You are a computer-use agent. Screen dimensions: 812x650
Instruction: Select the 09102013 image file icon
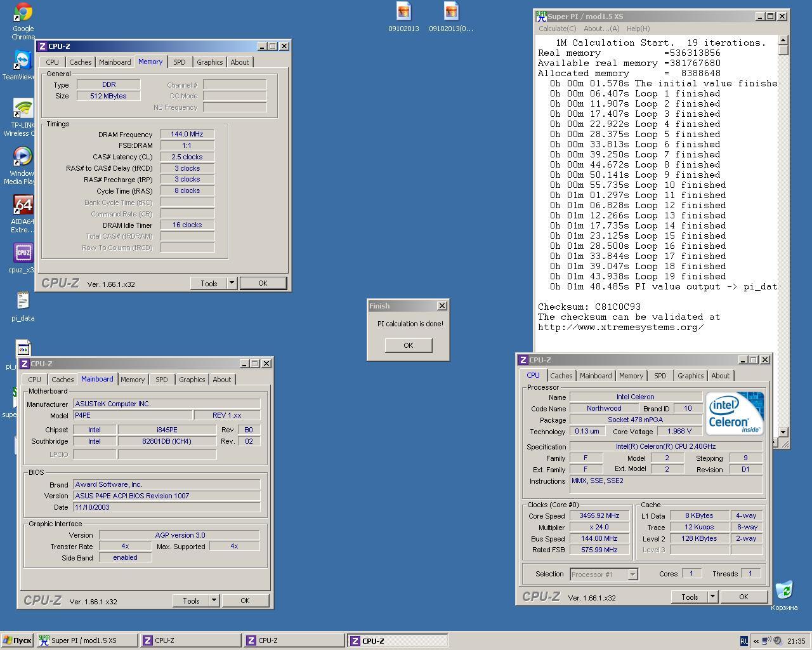403,17
